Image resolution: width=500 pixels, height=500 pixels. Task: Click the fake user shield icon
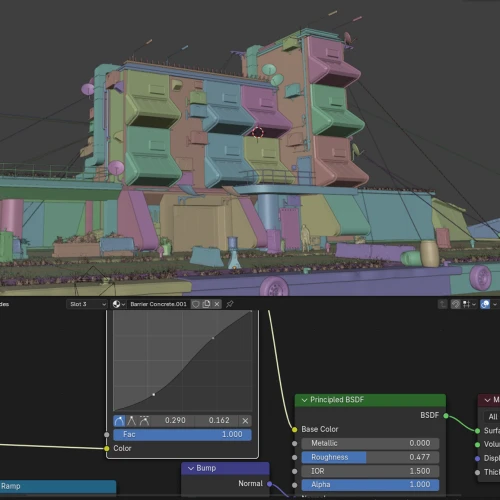click(196, 304)
